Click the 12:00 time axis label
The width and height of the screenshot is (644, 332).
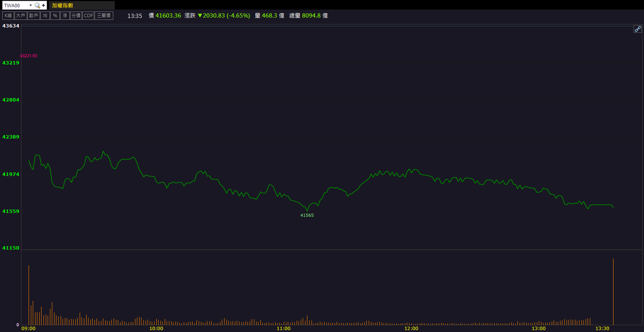pos(411,329)
